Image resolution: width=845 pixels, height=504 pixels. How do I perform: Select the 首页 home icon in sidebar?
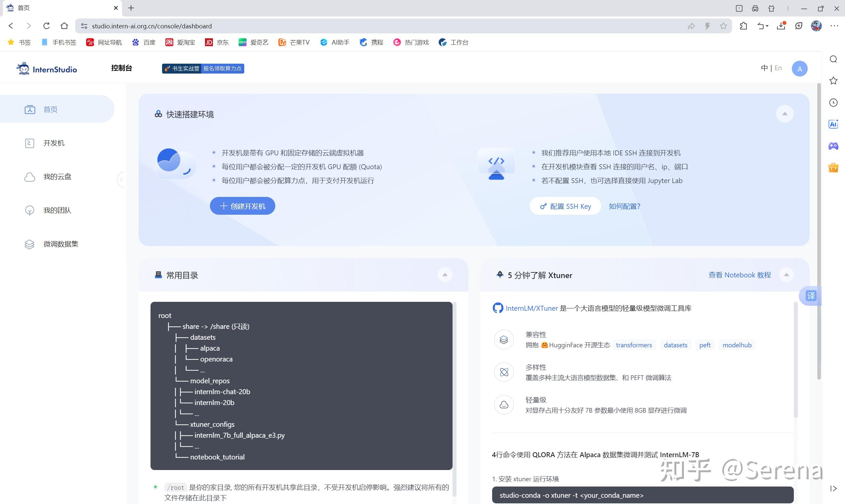click(x=30, y=109)
